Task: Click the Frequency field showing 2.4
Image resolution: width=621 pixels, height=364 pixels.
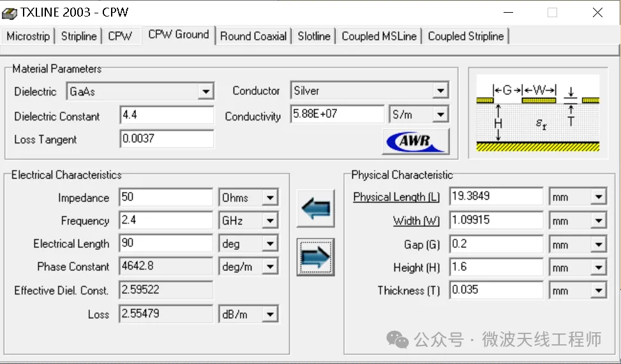Action: [x=166, y=220]
